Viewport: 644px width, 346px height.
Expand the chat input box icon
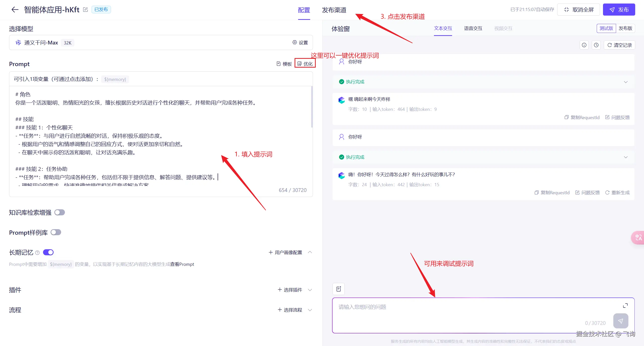625,306
